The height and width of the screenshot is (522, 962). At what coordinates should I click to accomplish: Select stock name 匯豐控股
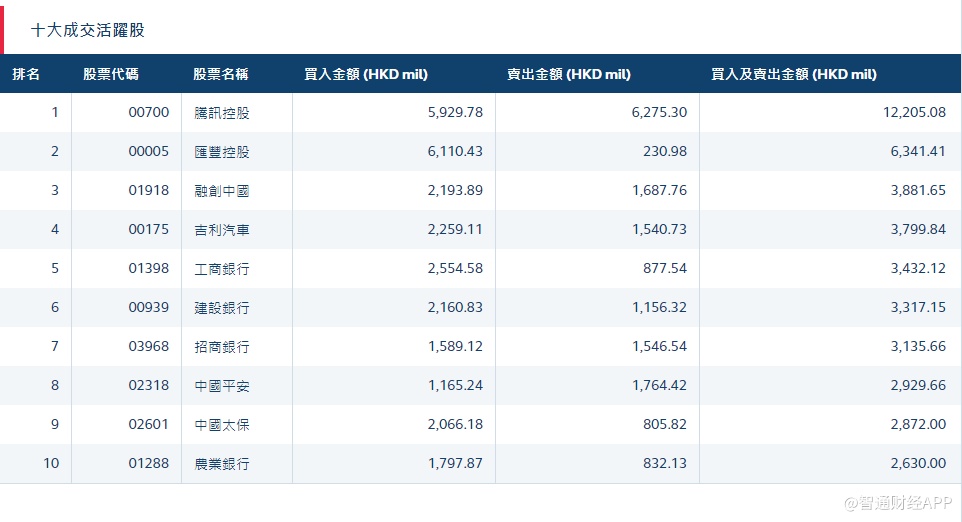(x=222, y=152)
